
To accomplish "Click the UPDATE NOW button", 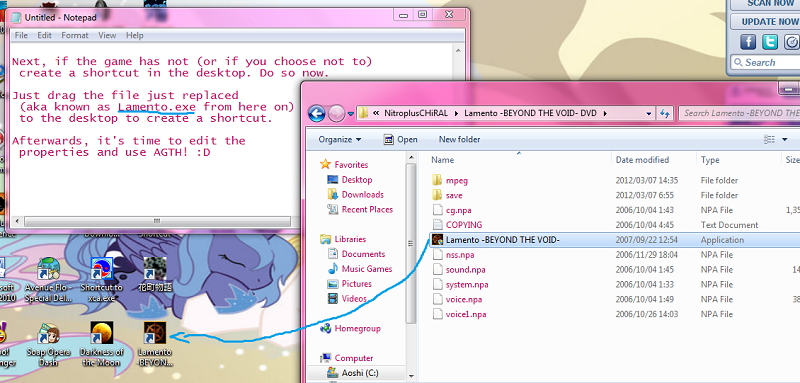I will [x=766, y=21].
